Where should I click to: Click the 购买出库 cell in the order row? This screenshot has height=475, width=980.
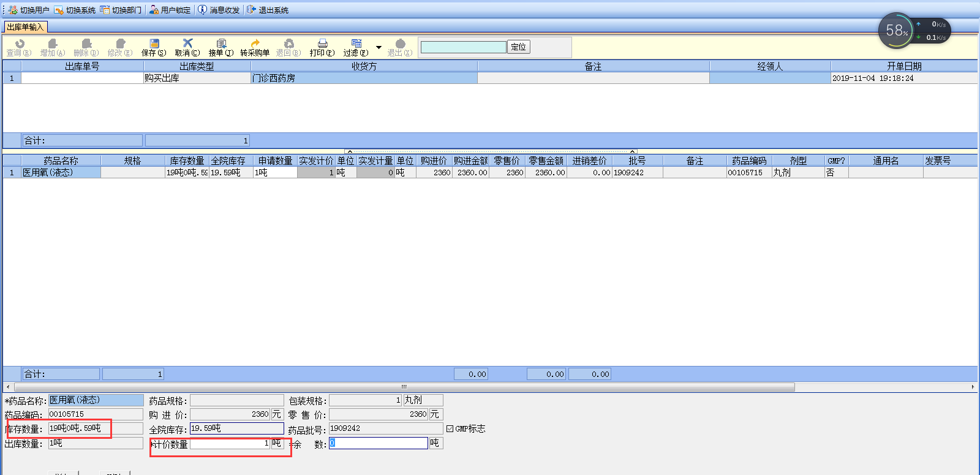(x=197, y=78)
